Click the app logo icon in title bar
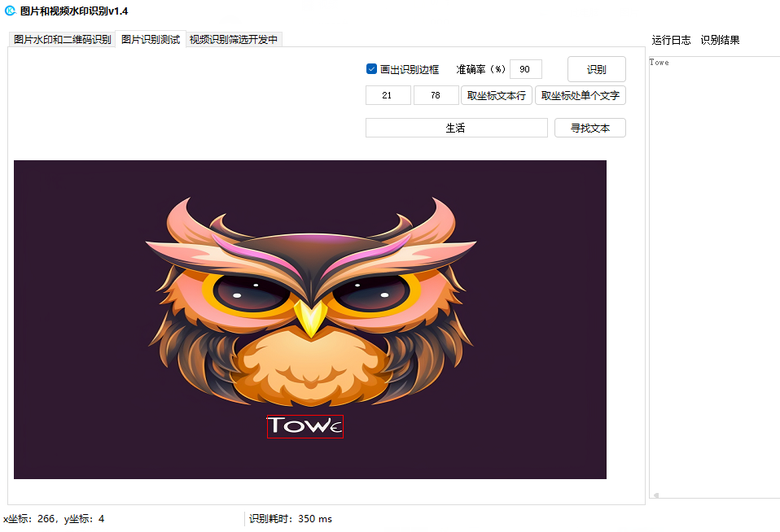Screen dimensions: 780x532 tap(10, 11)
